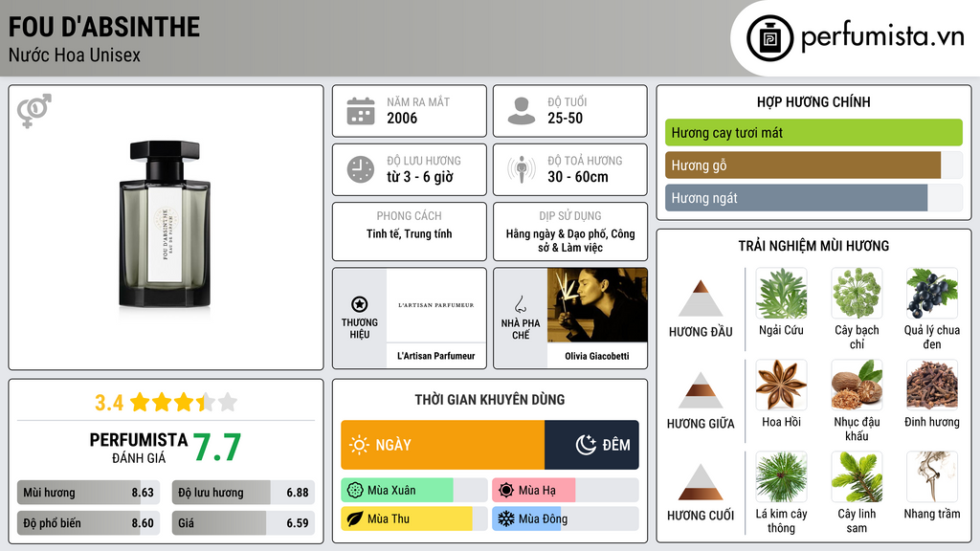The width and height of the screenshot is (980, 551).
Task: Click the L'Artisan Parfumeur brand logo
Action: pyautogui.click(x=436, y=305)
